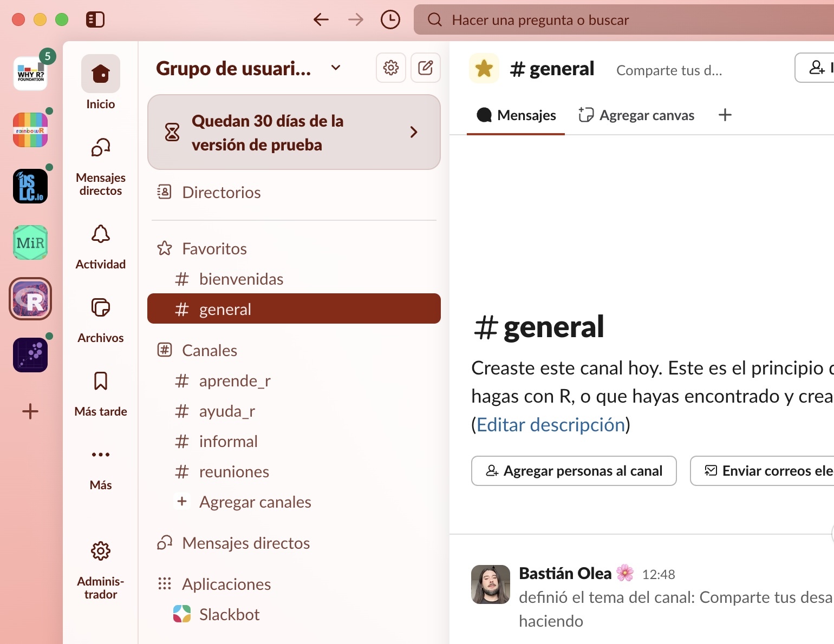Toggle the star on general channel
The image size is (834, 644).
click(484, 69)
